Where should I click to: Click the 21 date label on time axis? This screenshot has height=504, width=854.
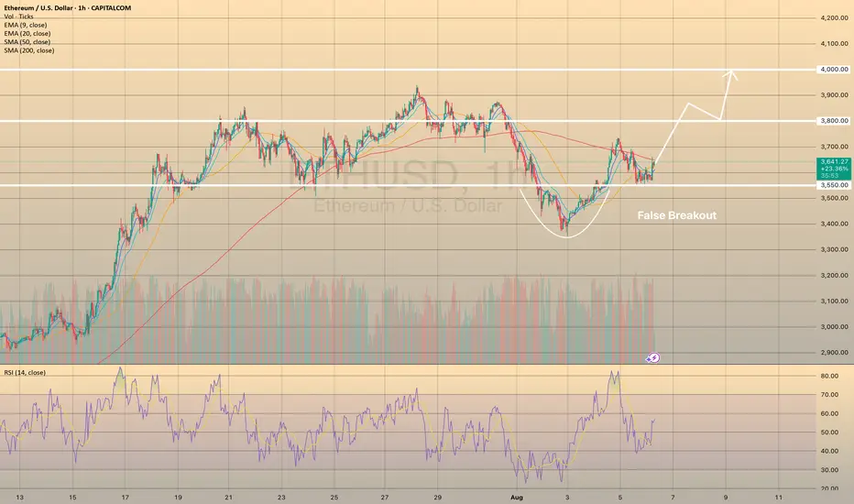pos(229,498)
